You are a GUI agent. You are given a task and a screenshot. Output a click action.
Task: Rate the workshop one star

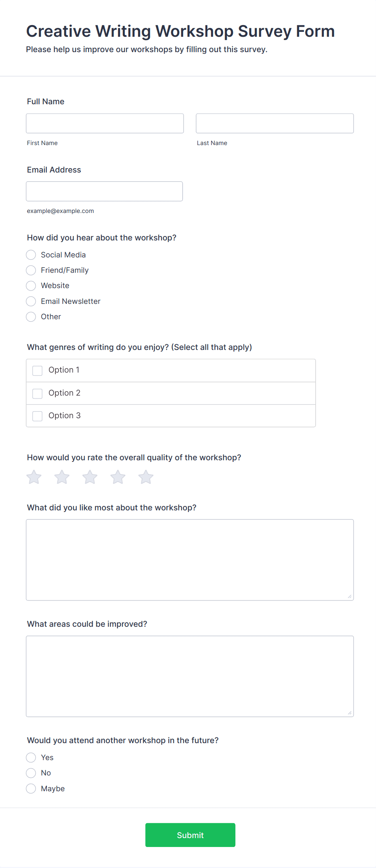pos(34,477)
